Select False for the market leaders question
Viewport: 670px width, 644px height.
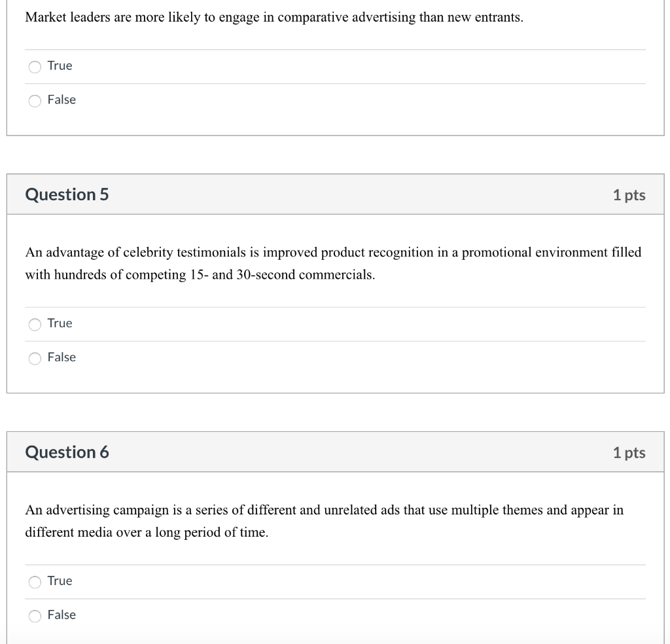[x=35, y=100]
